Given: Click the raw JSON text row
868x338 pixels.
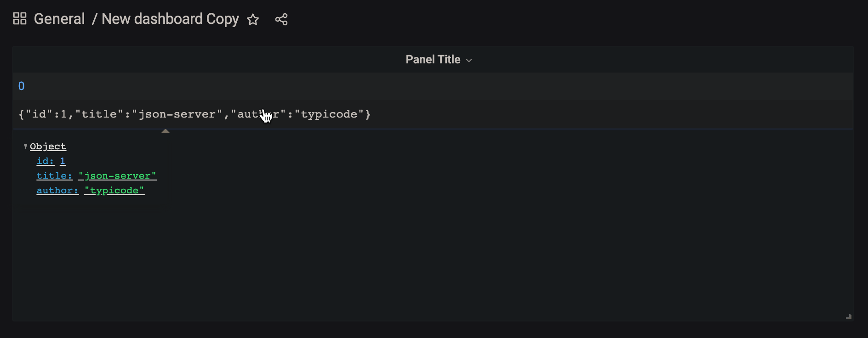Looking at the screenshot, I should click(194, 114).
